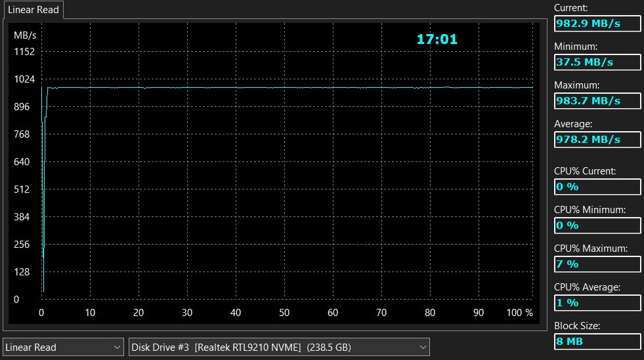Click the Average: label above 978.2 MB/s
This screenshot has height=360, width=644.
pos(573,124)
